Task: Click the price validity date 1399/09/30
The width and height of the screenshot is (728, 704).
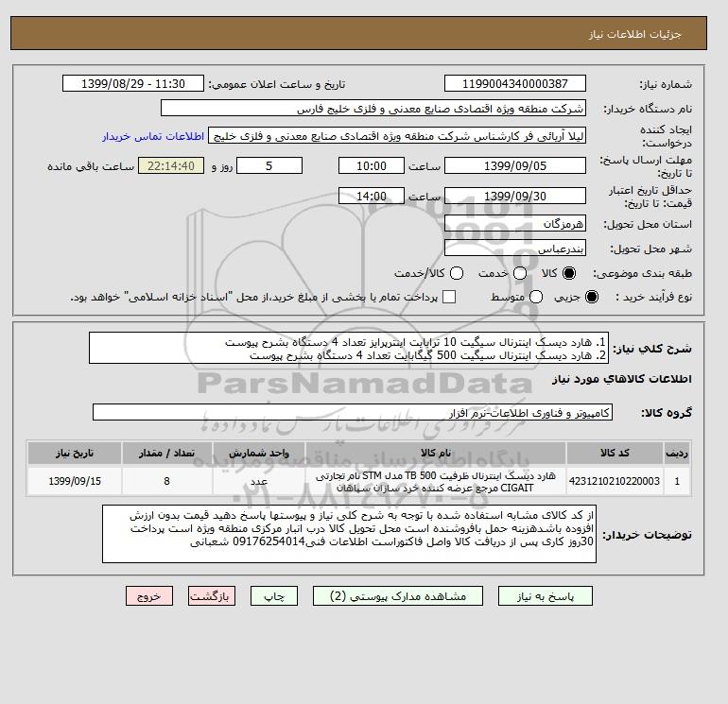Action: [515, 196]
